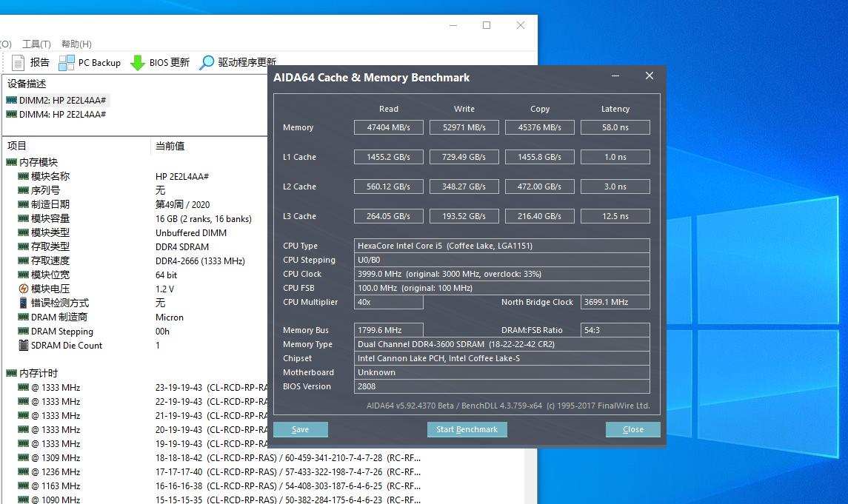Click the 内存模块 group icon
848x504 pixels.
[11, 162]
